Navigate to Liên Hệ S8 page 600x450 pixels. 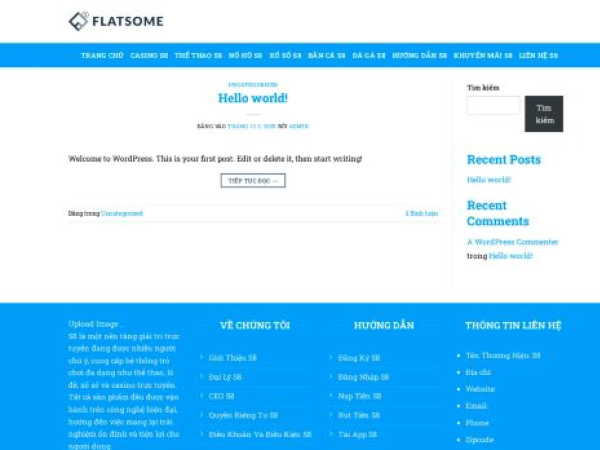539,56
